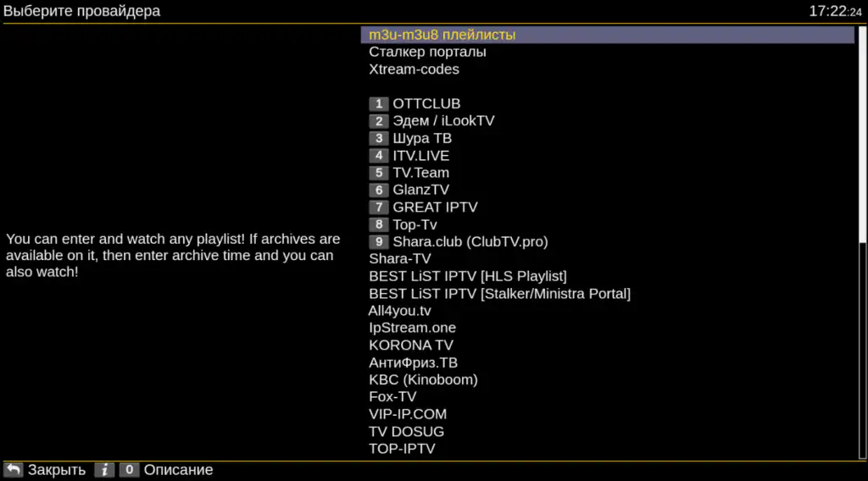Click the number 5 badge beside TV.Team

click(379, 173)
